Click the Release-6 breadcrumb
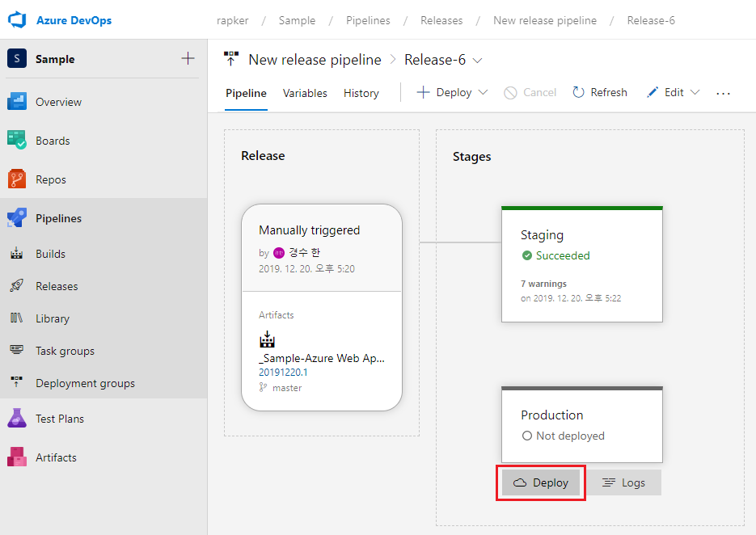This screenshot has height=535, width=756. click(651, 20)
